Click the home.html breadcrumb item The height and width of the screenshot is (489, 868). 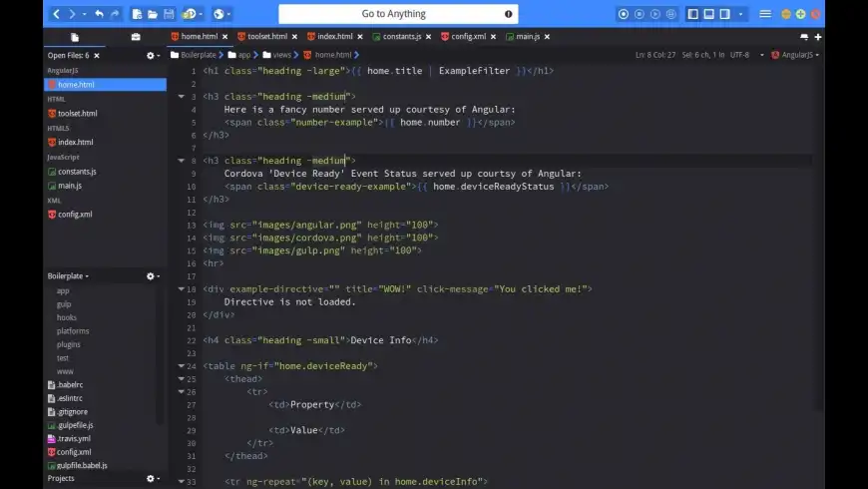click(327, 55)
